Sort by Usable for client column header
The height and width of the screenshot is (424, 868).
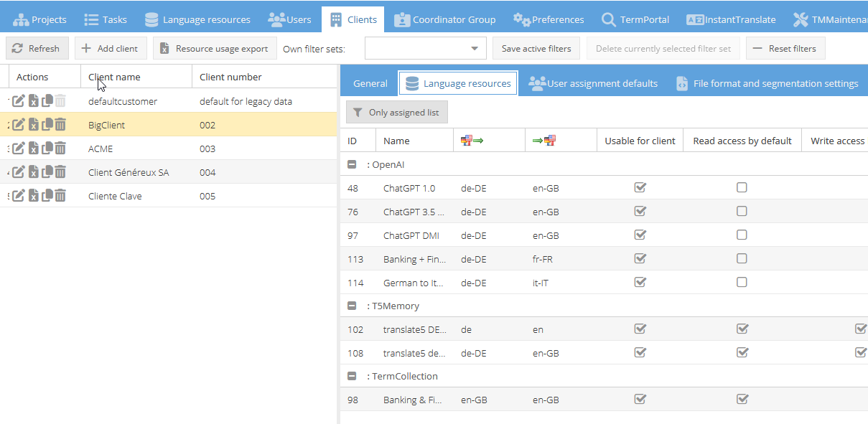point(640,141)
